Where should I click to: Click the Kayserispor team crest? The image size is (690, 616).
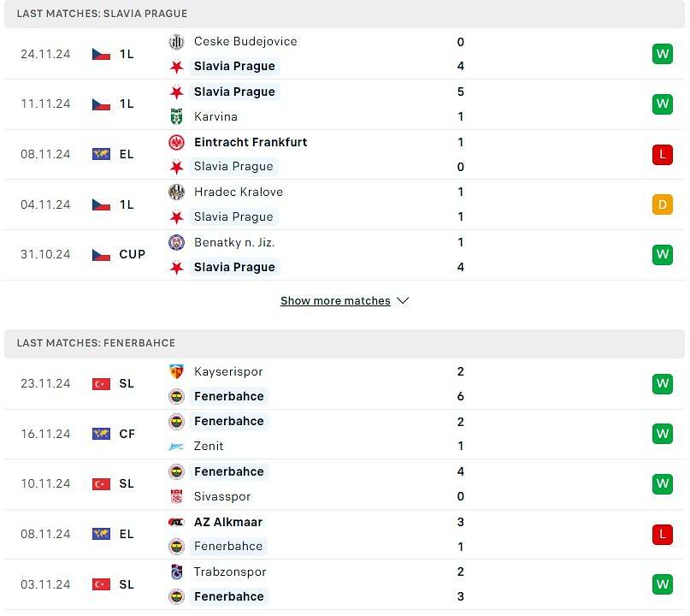coord(176,371)
